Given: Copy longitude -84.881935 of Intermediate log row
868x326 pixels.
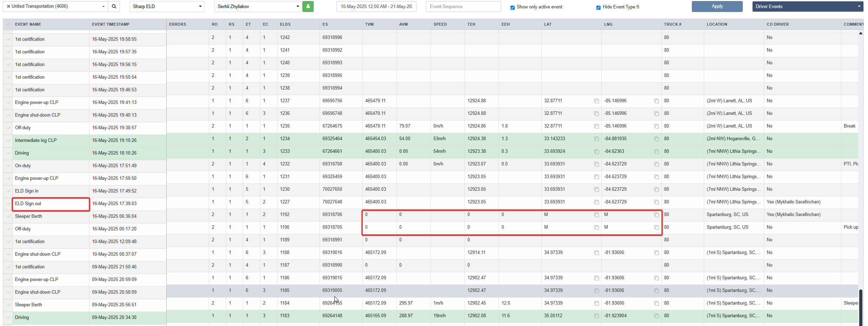Looking at the screenshot, I should tap(656, 139).
